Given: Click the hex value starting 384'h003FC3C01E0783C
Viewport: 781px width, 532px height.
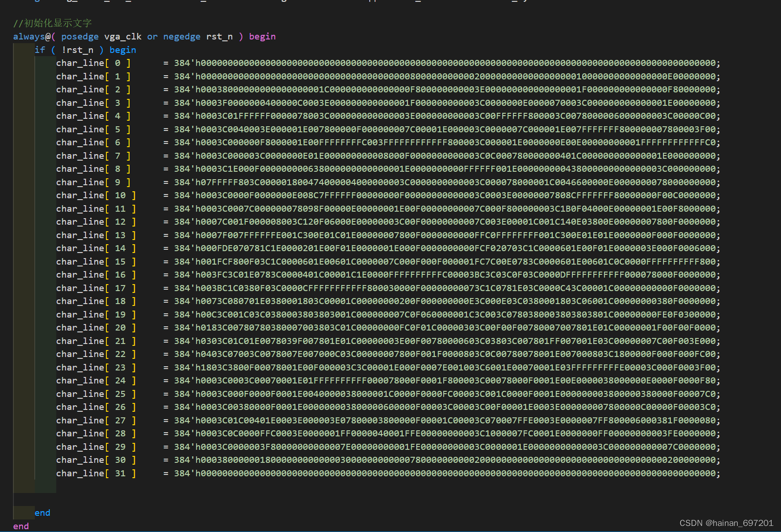Looking at the screenshot, I should tap(445, 275).
